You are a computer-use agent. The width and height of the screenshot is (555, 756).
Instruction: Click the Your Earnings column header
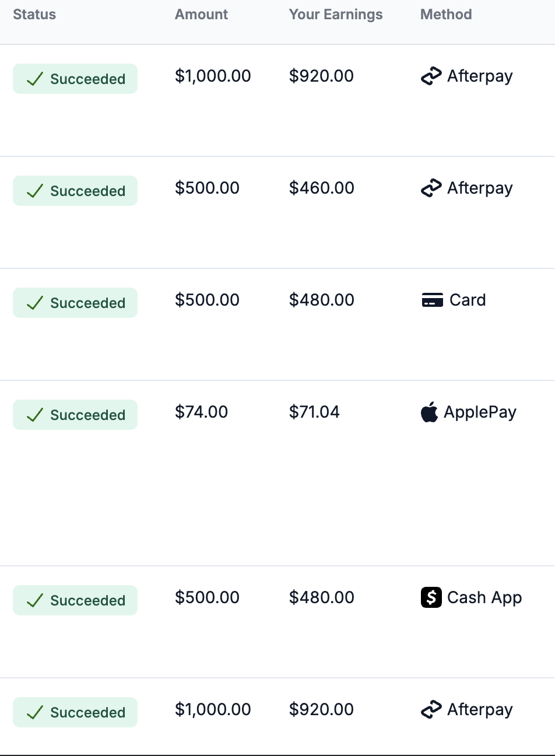click(x=336, y=15)
